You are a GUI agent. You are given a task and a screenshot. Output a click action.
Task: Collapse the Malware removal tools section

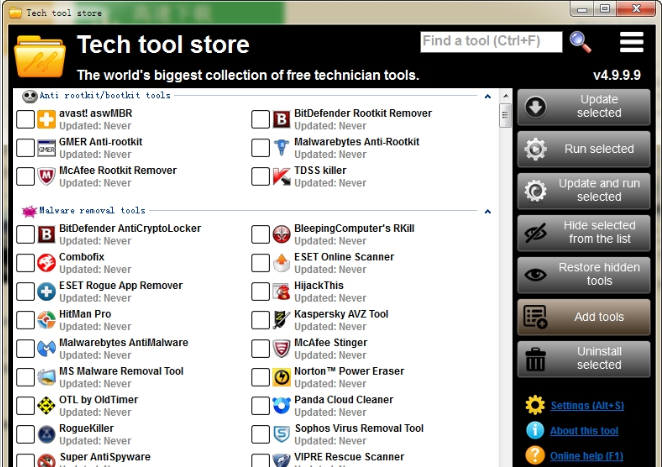pyautogui.click(x=487, y=212)
